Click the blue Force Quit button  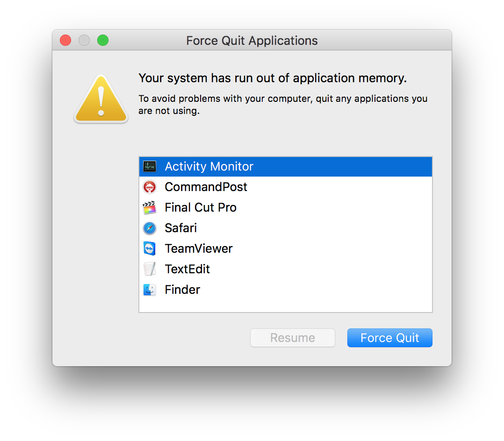click(389, 338)
